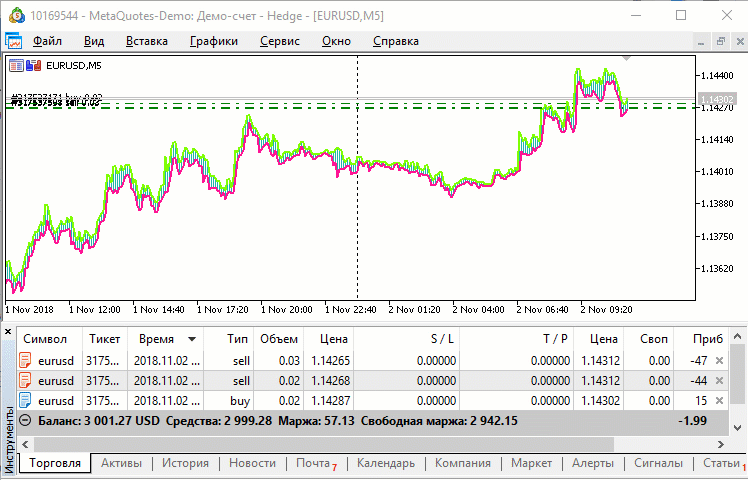Click the Символ column header

45,339
